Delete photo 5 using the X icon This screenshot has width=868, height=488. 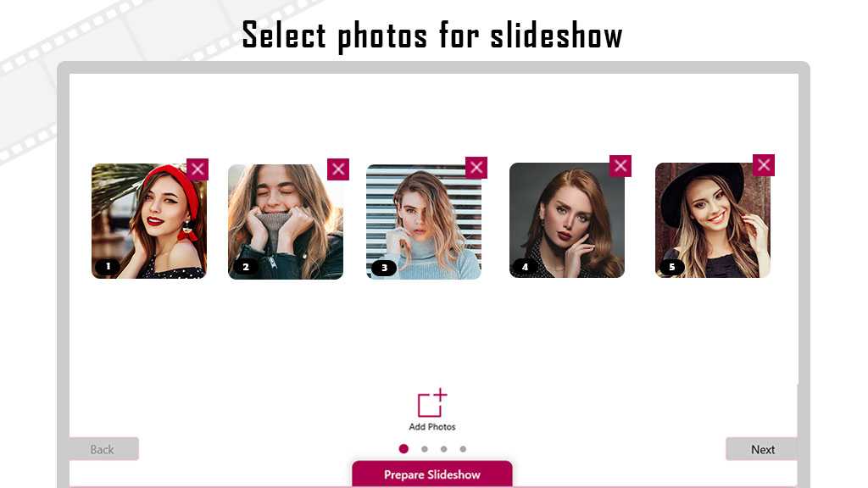click(x=764, y=165)
